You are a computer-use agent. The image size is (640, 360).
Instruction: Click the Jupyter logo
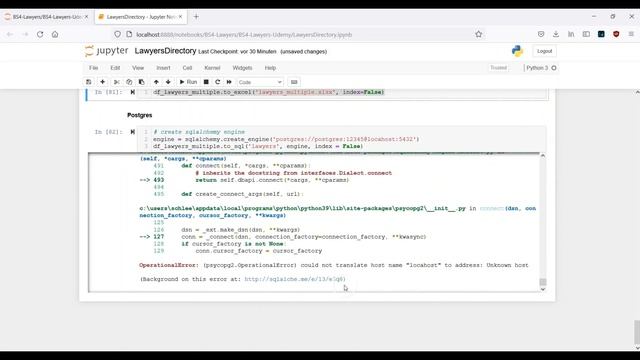coord(107,51)
